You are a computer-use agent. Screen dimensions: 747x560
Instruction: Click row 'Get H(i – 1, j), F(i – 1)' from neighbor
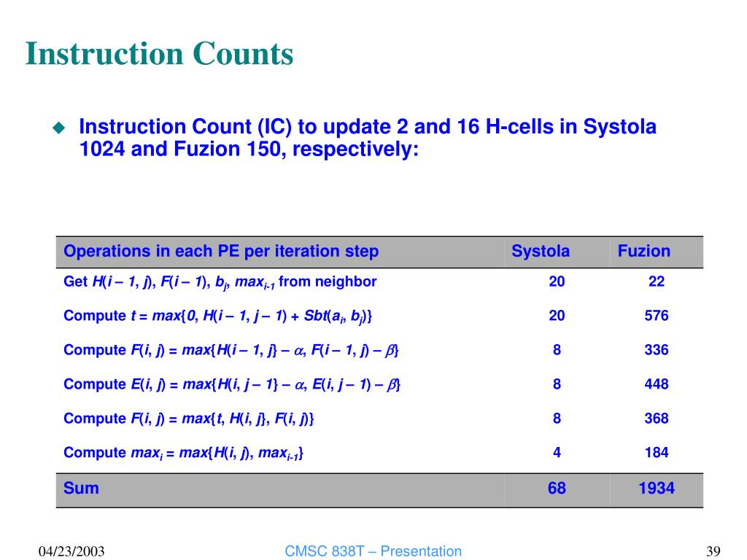click(220, 282)
